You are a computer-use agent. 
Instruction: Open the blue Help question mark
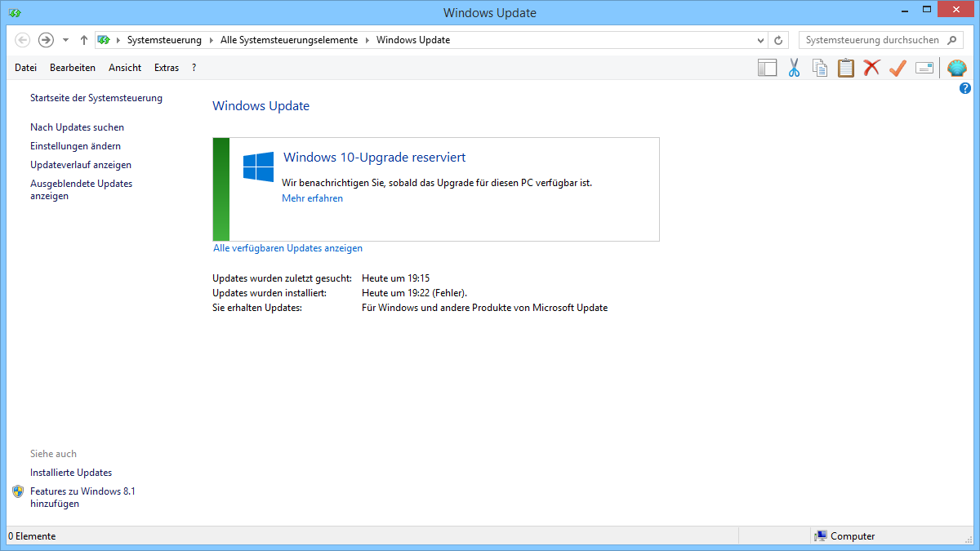965,88
